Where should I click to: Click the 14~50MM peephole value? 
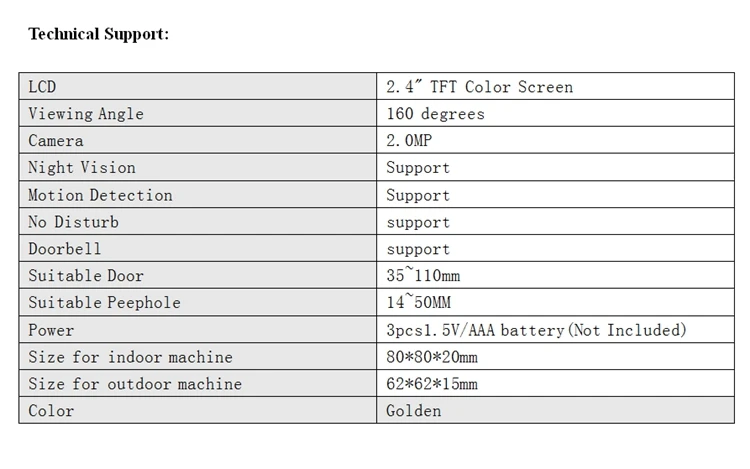(x=419, y=302)
